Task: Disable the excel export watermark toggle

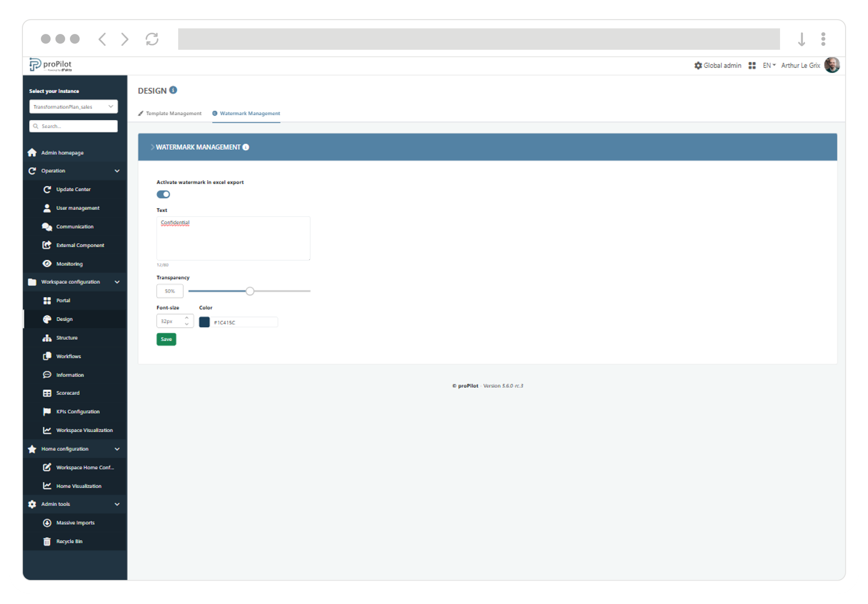Action: [x=163, y=195]
